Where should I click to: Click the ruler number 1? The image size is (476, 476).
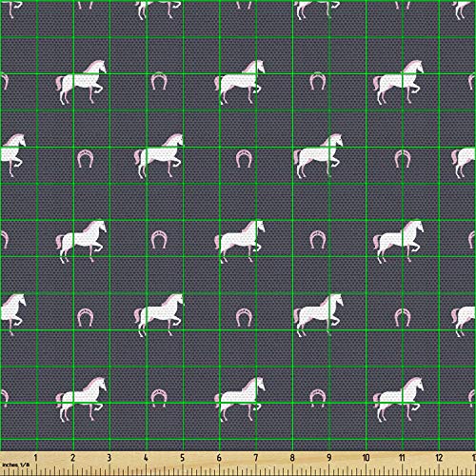tap(35, 458)
